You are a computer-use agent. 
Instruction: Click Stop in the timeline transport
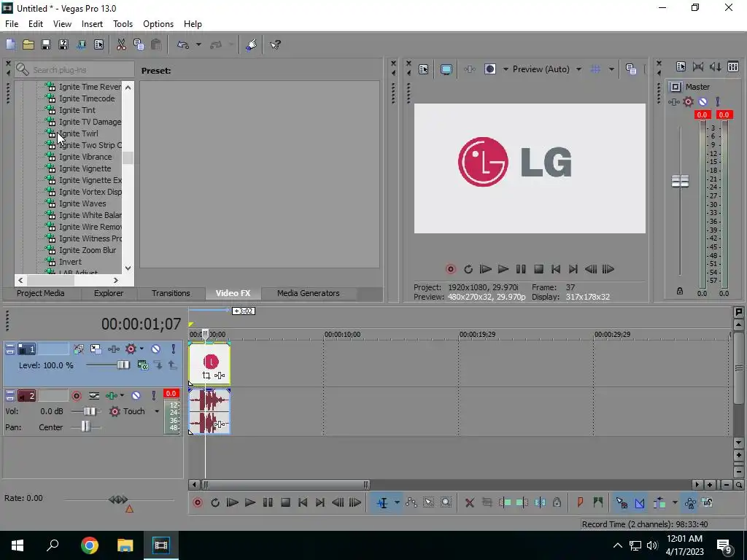coord(285,503)
